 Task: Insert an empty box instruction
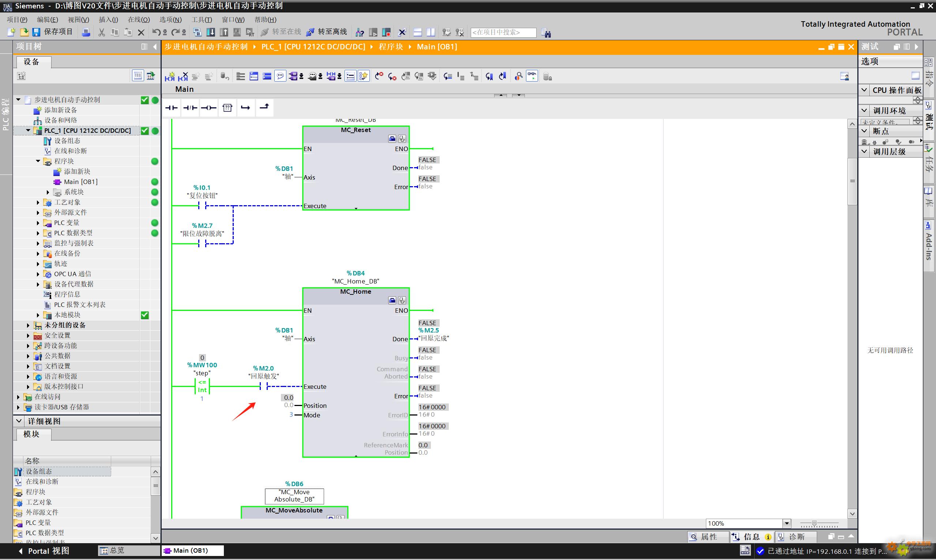click(228, 108)
